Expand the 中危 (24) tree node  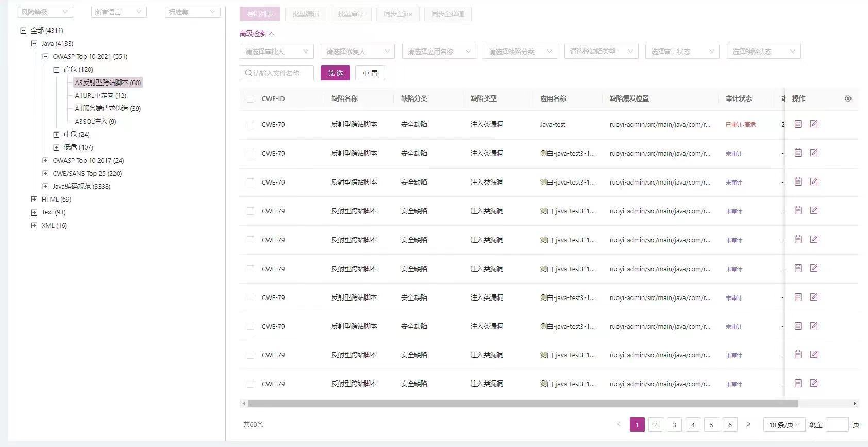point(57,135)
